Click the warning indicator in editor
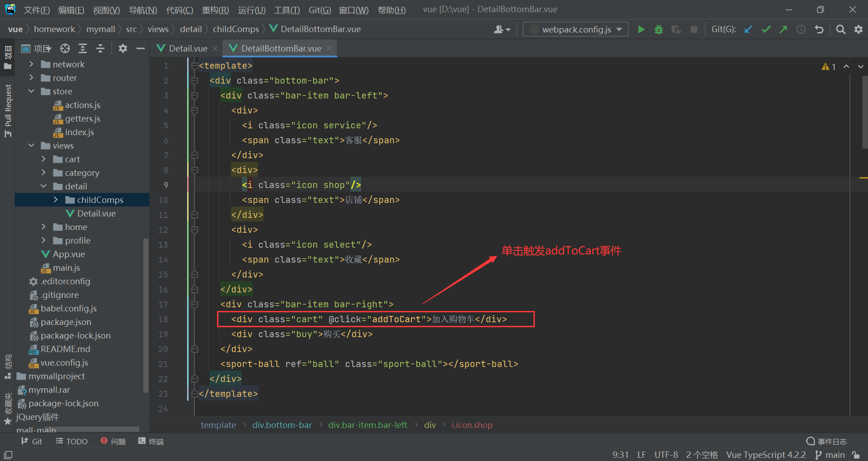This screenshot has height=461, width=868. click(829, 66)
